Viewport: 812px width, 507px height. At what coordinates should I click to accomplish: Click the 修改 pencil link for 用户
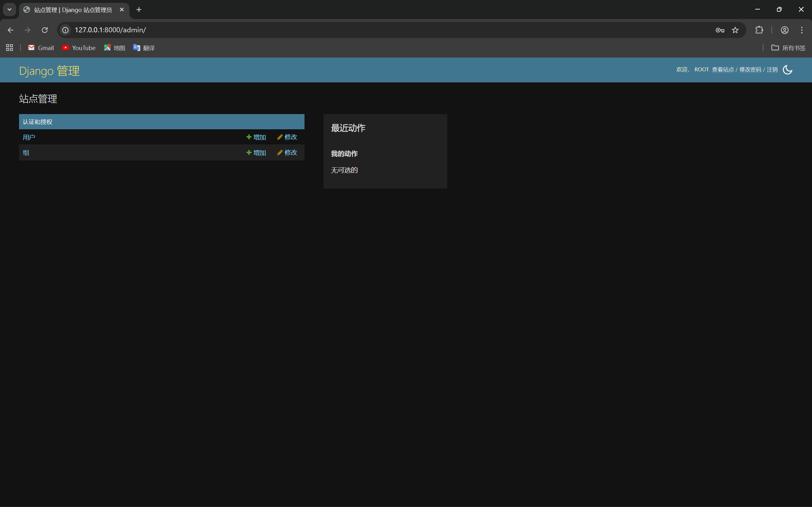(x=287, y=137)
